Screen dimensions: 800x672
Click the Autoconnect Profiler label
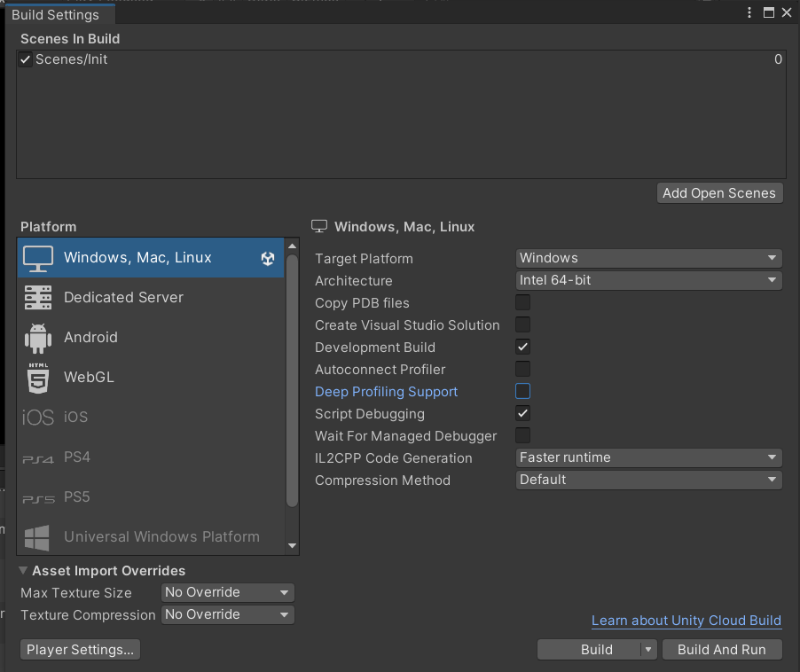pos(380,370)
